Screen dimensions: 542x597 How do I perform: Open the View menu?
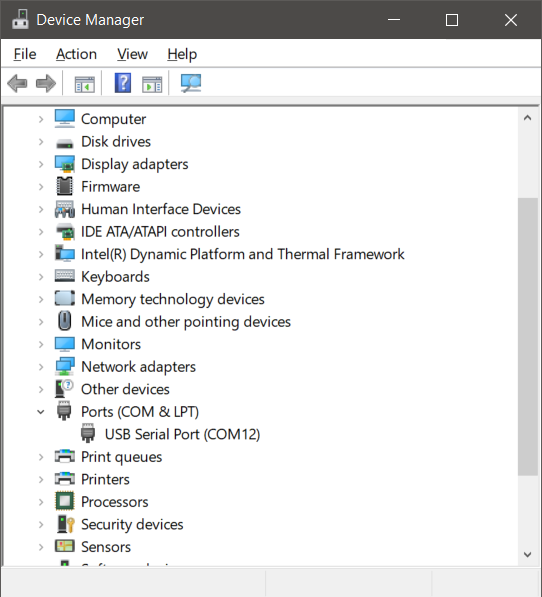(x=132, y=54)
